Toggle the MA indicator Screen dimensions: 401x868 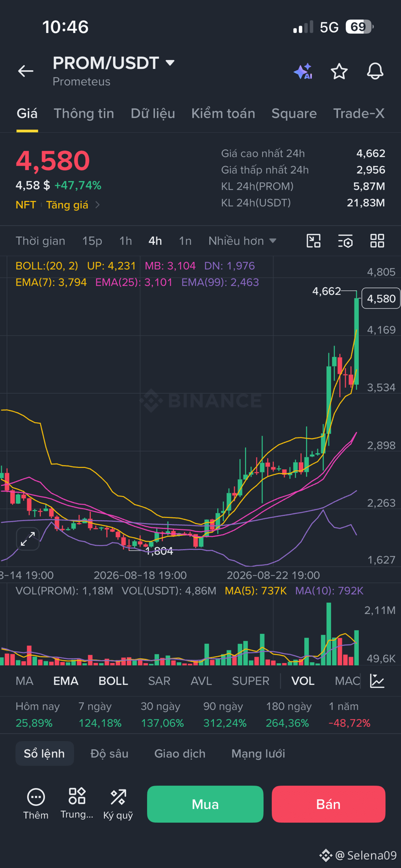pyautogui.click(x=24, y=681)
